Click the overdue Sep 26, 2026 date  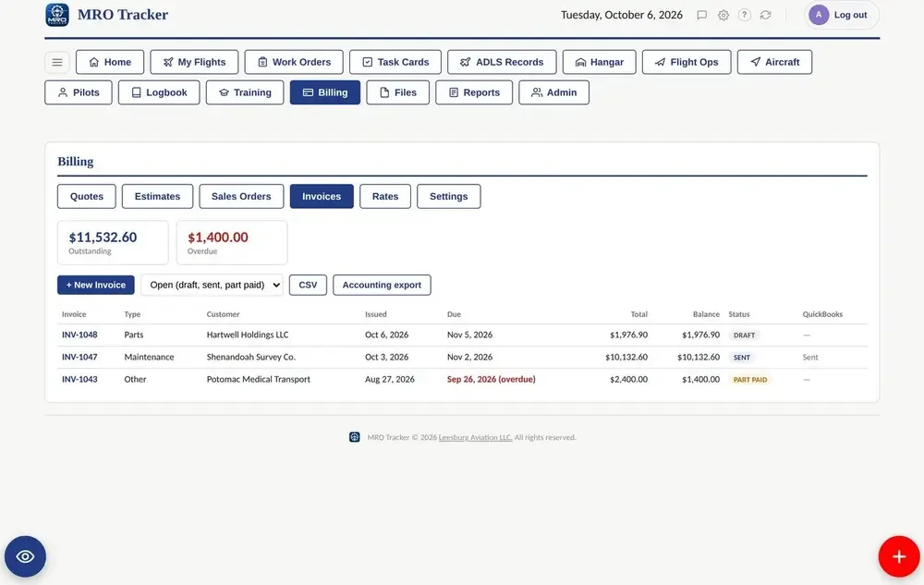492,380
